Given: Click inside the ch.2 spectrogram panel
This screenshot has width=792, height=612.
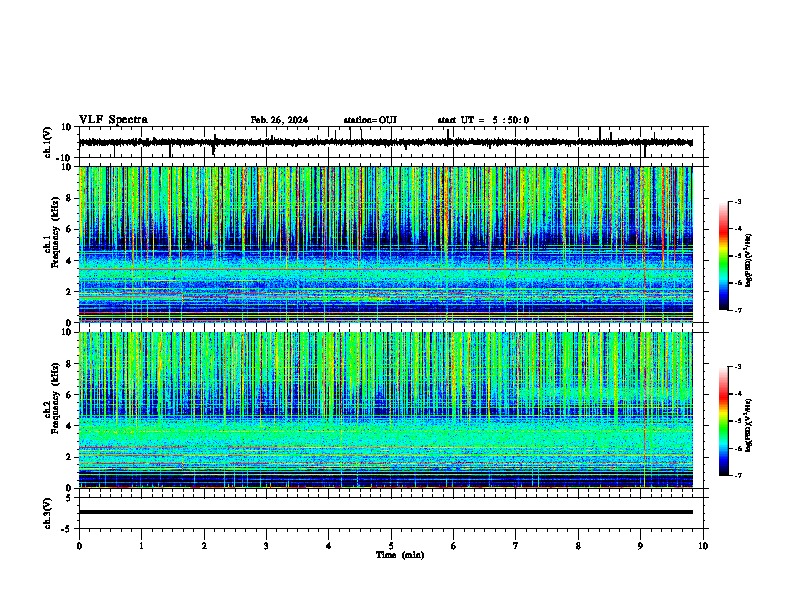Looking at the screenshot, I should pyautogui.click(x=385, y=410).
